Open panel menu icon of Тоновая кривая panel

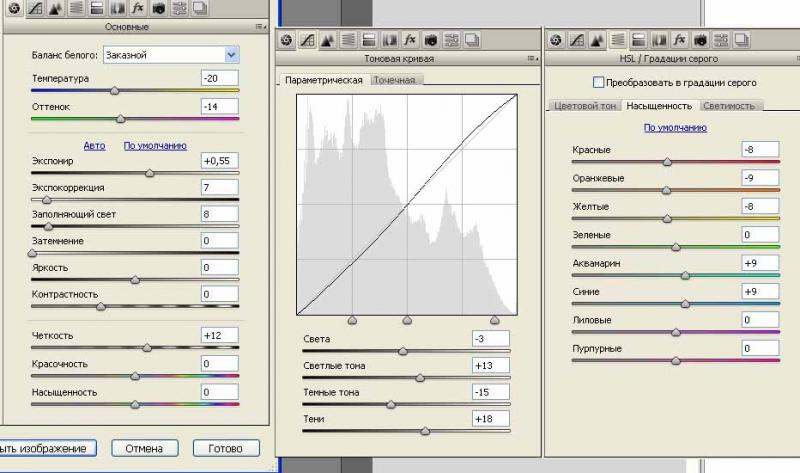tap(533, 59)
